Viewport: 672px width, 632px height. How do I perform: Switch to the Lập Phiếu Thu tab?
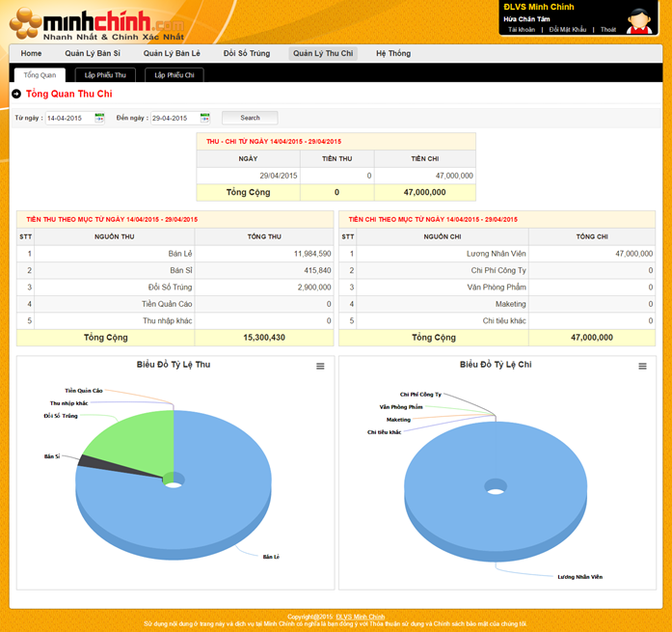(105, 75)
